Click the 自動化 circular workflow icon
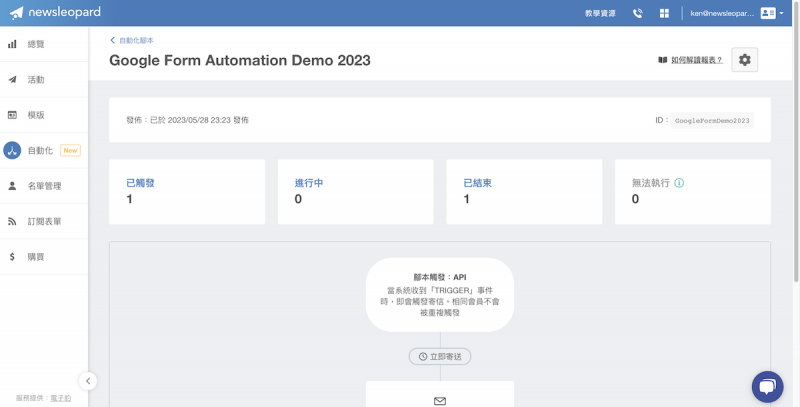This screenshot has height=407, width=800. coord(12,150)
